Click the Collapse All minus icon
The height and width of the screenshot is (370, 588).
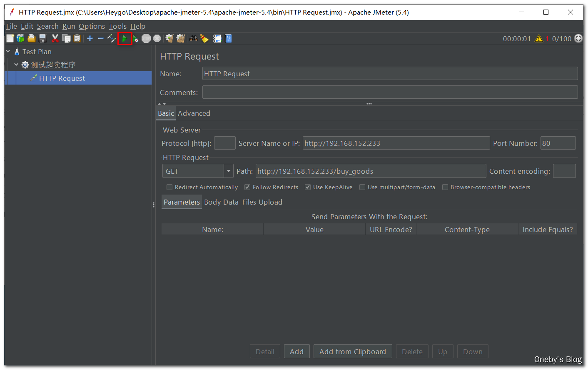pyautogui.click(x=101, y=38)
